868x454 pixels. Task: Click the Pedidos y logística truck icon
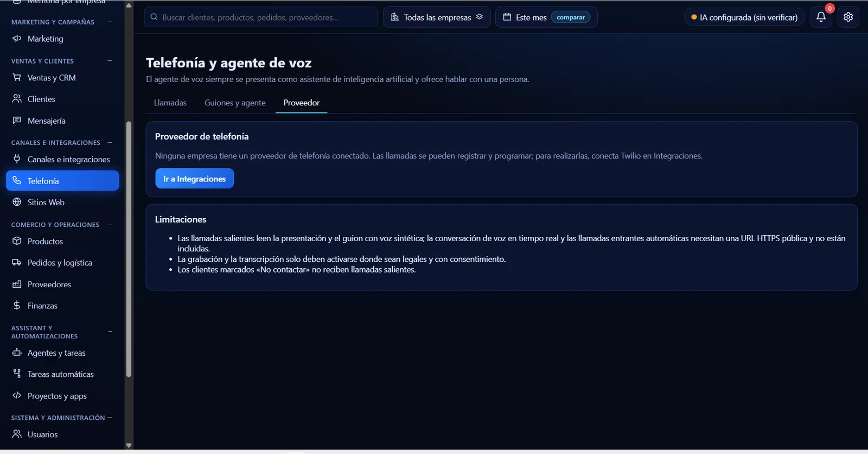tap(17, 262)
